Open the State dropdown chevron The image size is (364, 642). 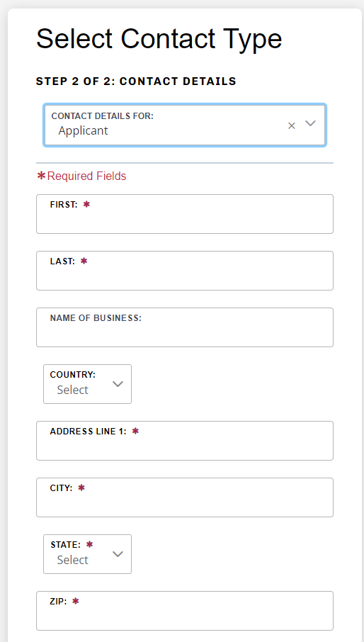(118, 554)
